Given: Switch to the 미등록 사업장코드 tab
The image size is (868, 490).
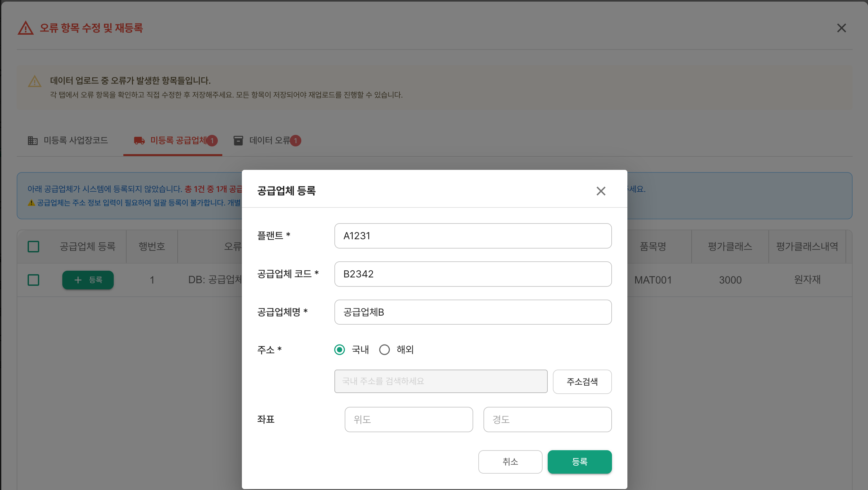Looking at the screenshot, I should [x=68, y=140].
